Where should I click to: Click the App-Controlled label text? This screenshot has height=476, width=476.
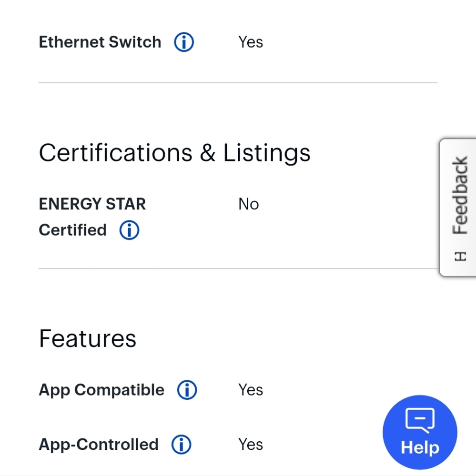(99, 445)
